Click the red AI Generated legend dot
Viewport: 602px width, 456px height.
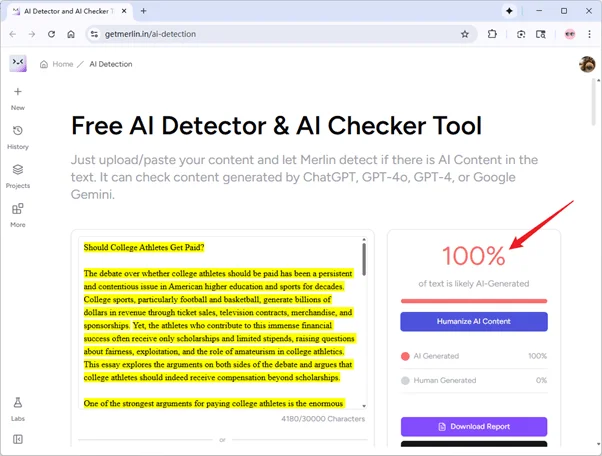click(405, 356)
